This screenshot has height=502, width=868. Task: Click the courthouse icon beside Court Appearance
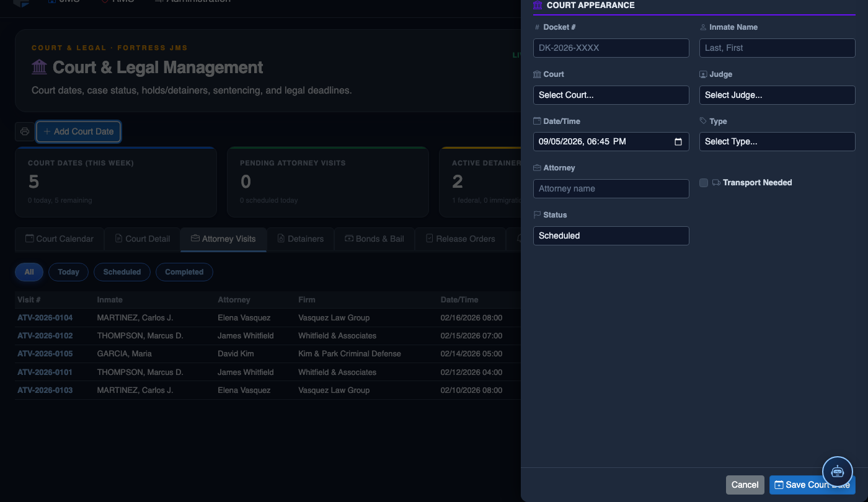538,5
